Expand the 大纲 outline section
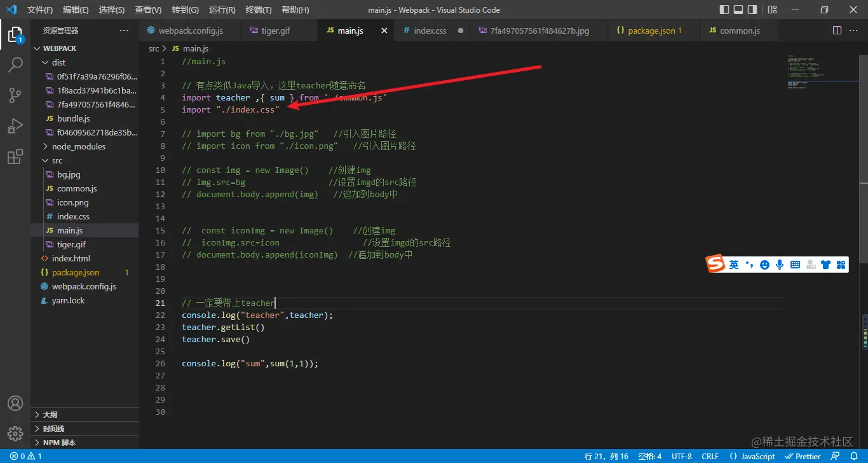 [85, 415]
